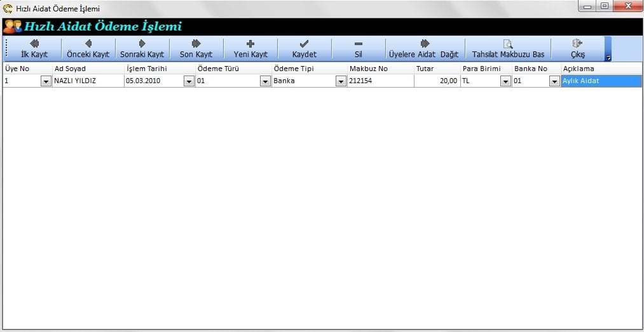The width and height of the screenshot is (644, 332).
Task: Save the record using Kaydet
Action: (304, 49)
